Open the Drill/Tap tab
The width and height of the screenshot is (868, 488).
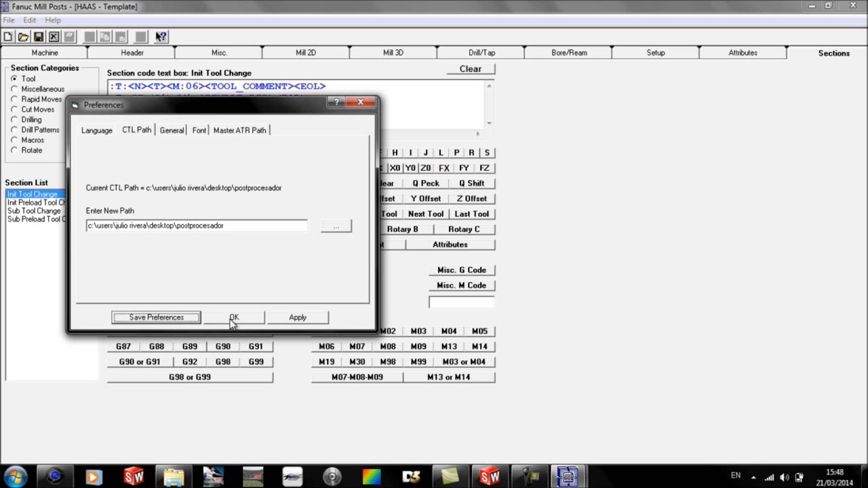click(481, 53)
